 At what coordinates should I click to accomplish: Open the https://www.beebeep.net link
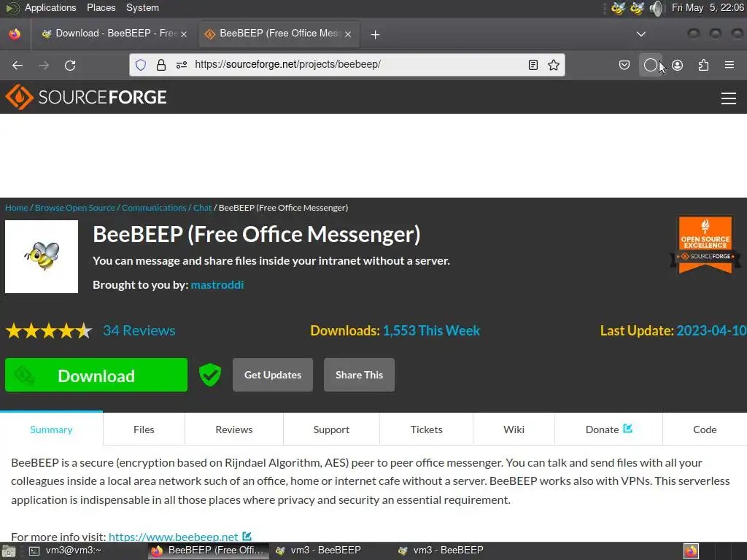(x=174, y=537)
